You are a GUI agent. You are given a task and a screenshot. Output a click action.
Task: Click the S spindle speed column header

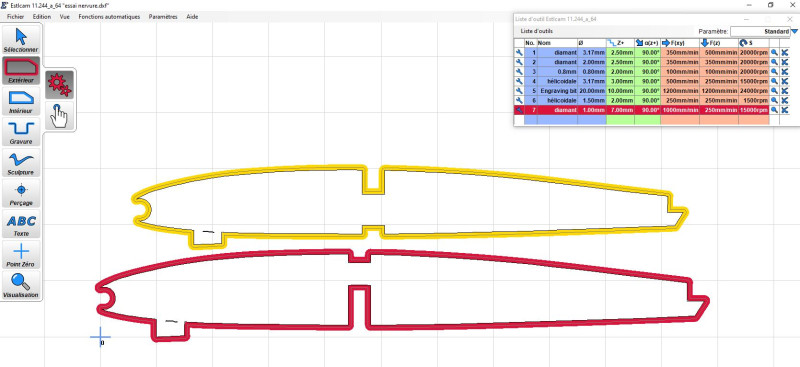pyautogui.click(x=754, y=43)
